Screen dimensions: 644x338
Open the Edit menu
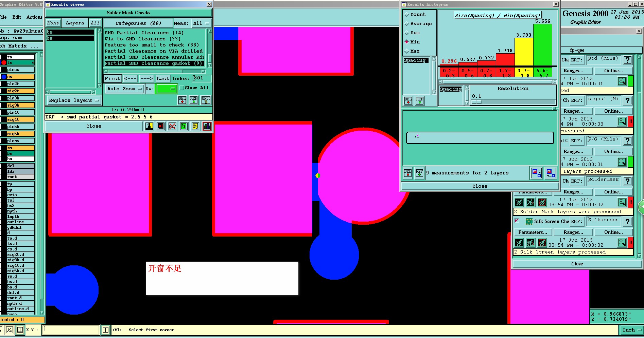click(17, 17)
